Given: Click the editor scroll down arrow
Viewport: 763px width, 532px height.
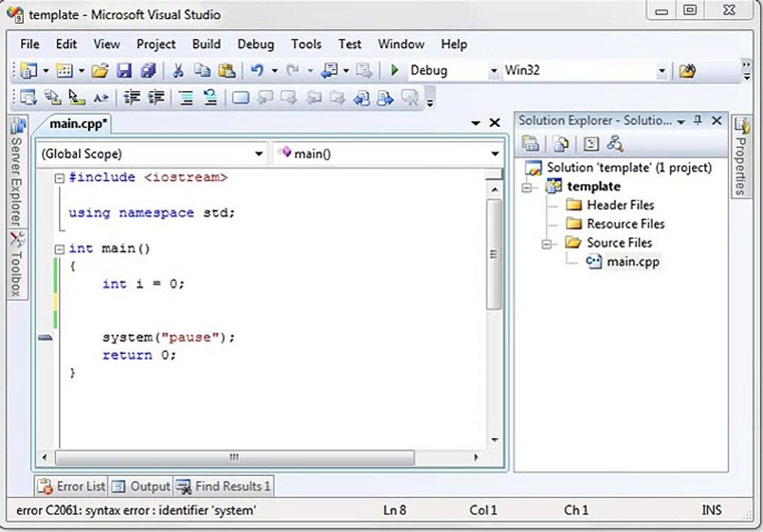Looking at the screenshot, I should 495,440.
